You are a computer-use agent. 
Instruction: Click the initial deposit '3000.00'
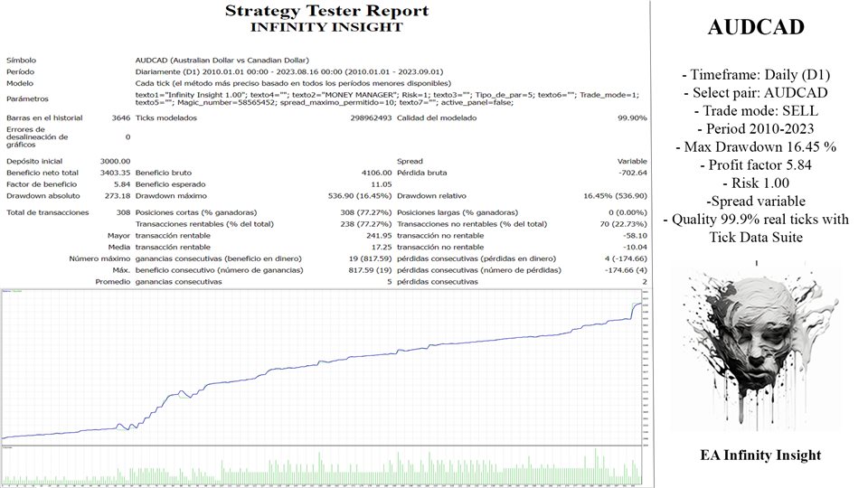click(x=115, y=162)
